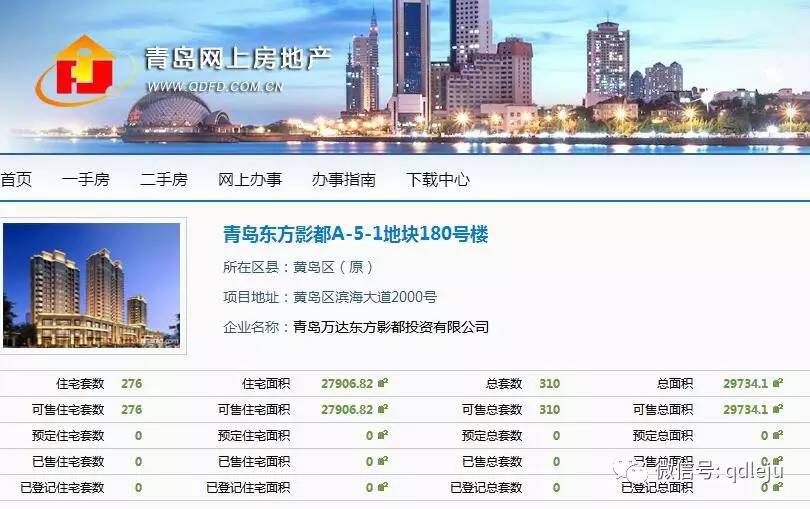
Task: Click the 已登记总套数 label
Action: 486,487
